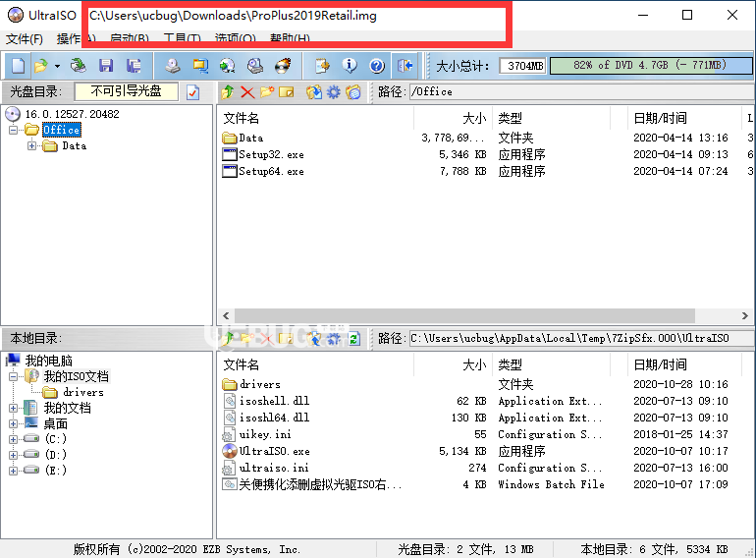
Task: Select UltraISO.exe in local file list
Action: tap(274, 451)
